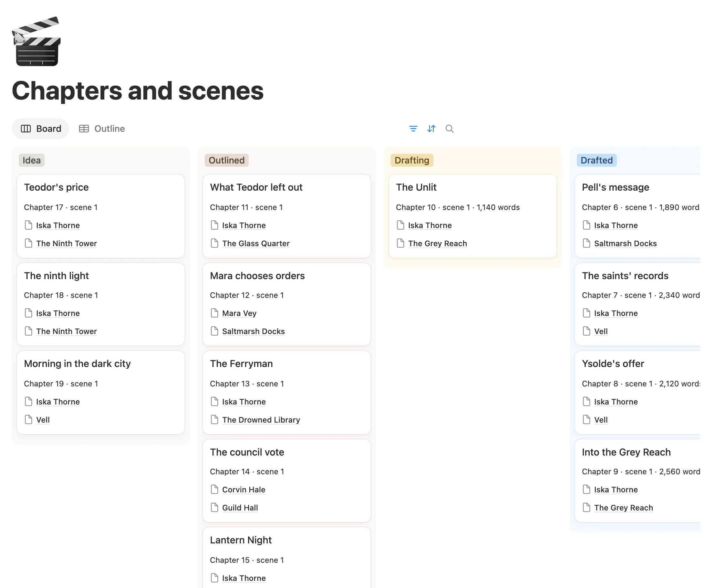Open Saltmarsh Docks in Mara chooses orders
704x588 pixels.
254,331
